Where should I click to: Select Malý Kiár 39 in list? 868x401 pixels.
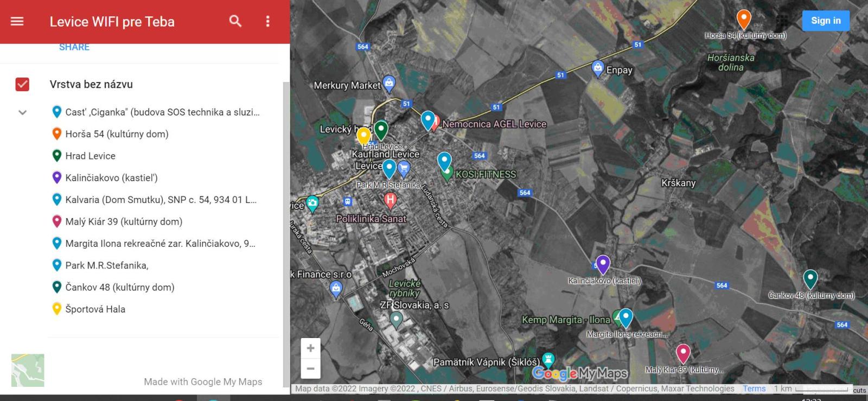(117, 221)
